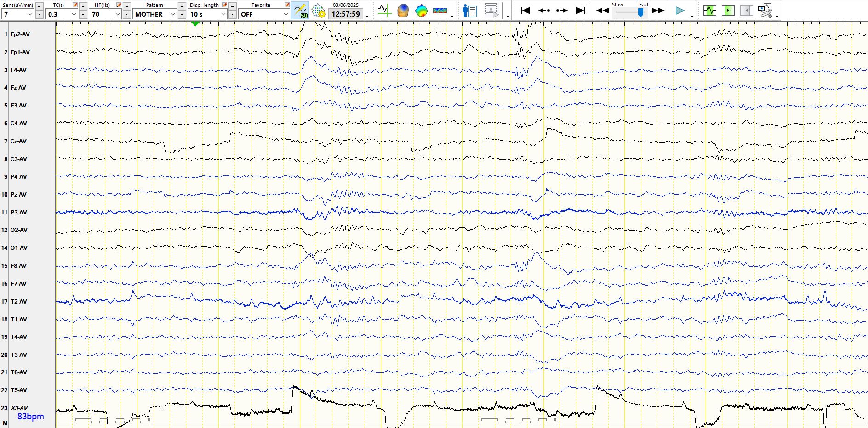This screenshot has width=868, height=428.
Task: Step the Pattern selection down
Action: coord(182,14)
